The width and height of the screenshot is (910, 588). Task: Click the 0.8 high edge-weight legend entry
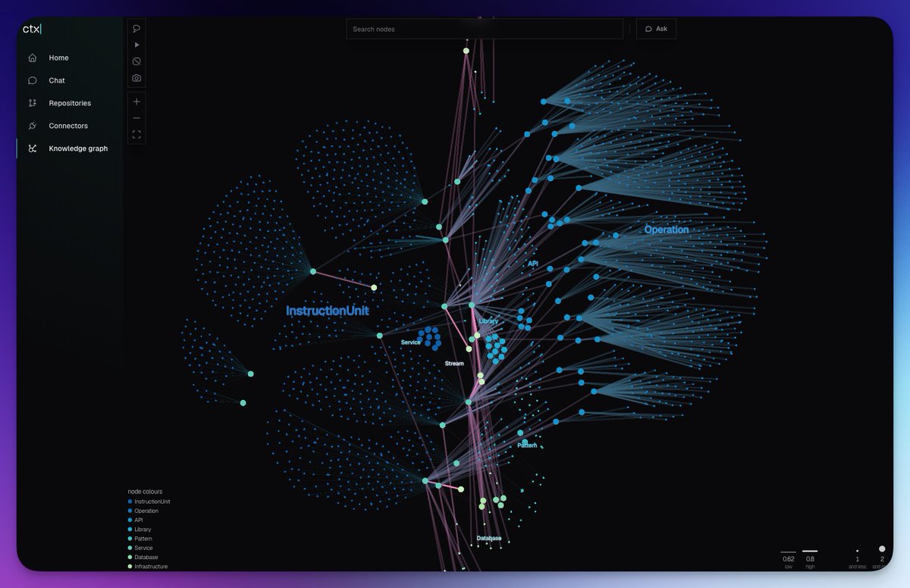click(810, 559)
